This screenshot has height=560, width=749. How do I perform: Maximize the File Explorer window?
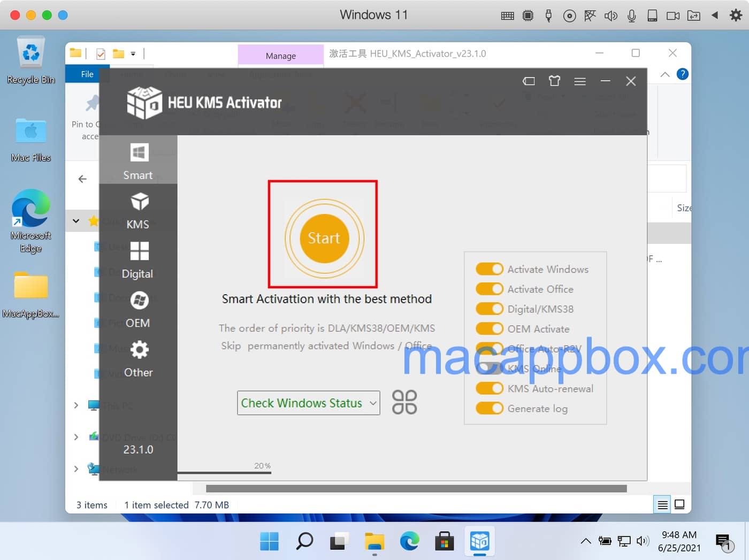click(636, 53)
